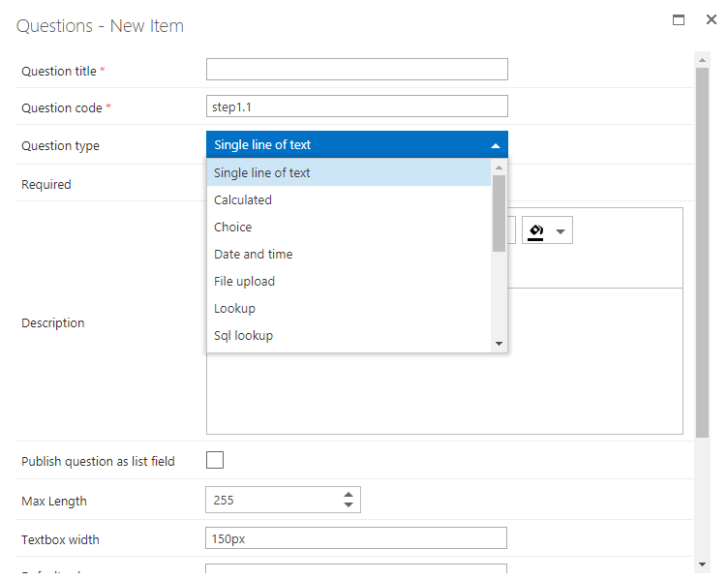Close the Questions New Item dialog
The image size is (728, 580).
coord(711,19)
